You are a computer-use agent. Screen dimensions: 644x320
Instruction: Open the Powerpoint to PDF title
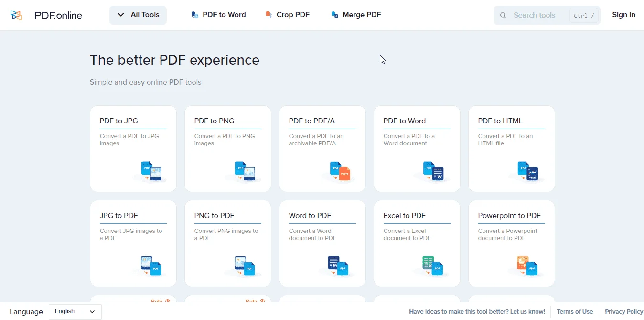(509, 216)
